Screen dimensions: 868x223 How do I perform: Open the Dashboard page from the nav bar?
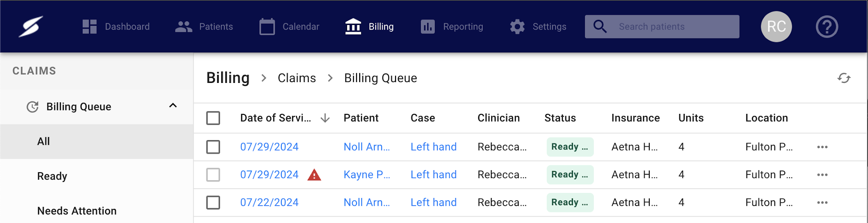116,27
